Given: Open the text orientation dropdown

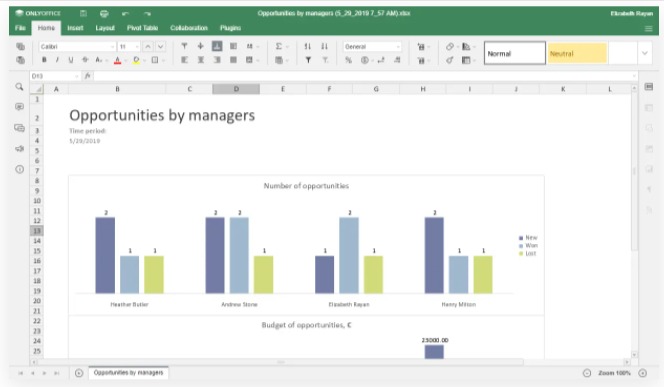Looking at the screenshot, I should 252,46.
